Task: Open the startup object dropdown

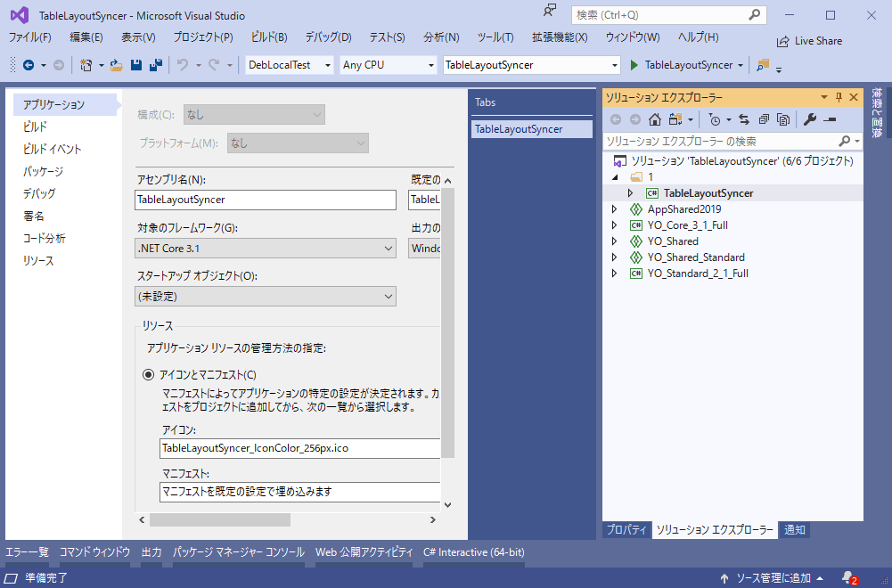Action: point(266,297)
